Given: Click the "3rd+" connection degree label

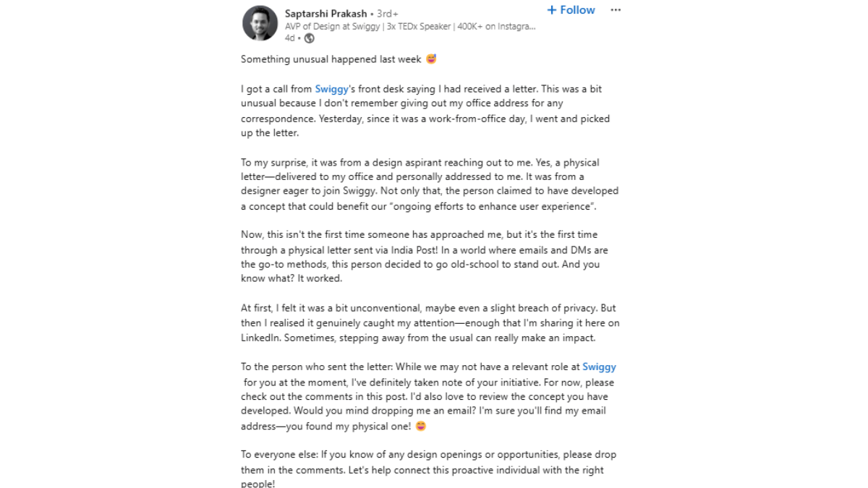Looking at the screenshot, I should [388, 14].
